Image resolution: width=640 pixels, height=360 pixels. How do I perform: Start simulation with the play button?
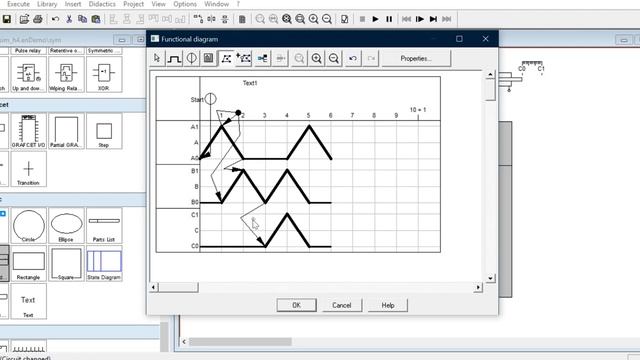coord(376,19)
